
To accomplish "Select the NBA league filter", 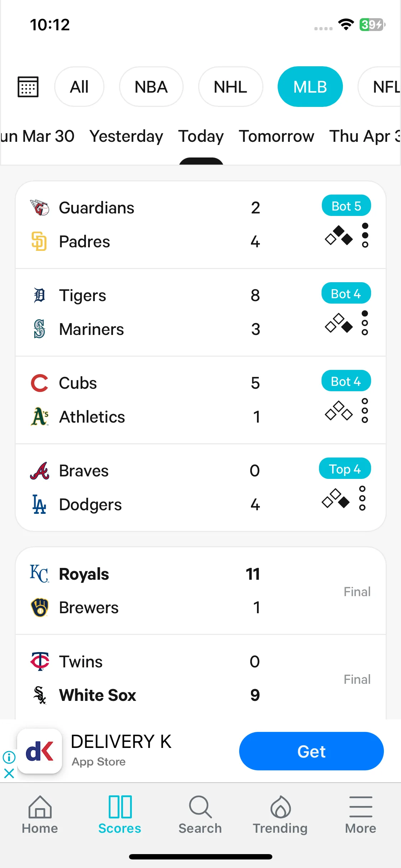I will tap(151, 87).
